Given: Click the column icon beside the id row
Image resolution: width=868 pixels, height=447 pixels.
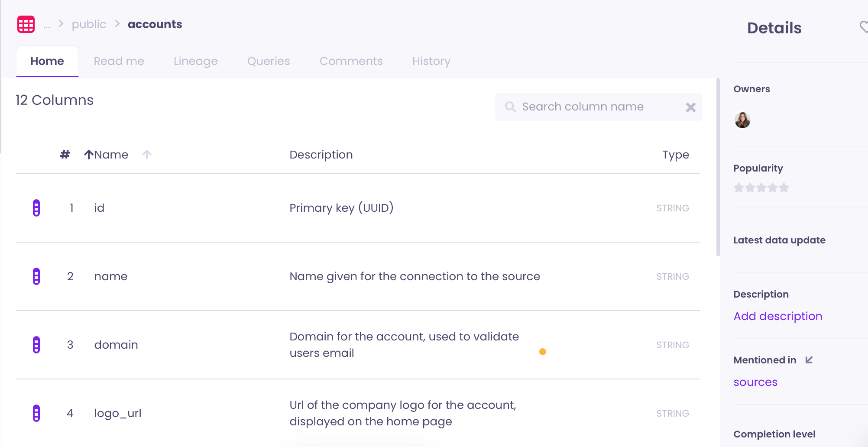Looking at the screenshot, I should pos(37,208).
